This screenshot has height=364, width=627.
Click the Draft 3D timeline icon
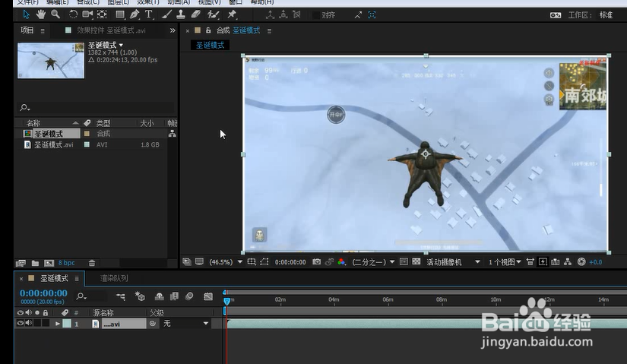(140, 296)
